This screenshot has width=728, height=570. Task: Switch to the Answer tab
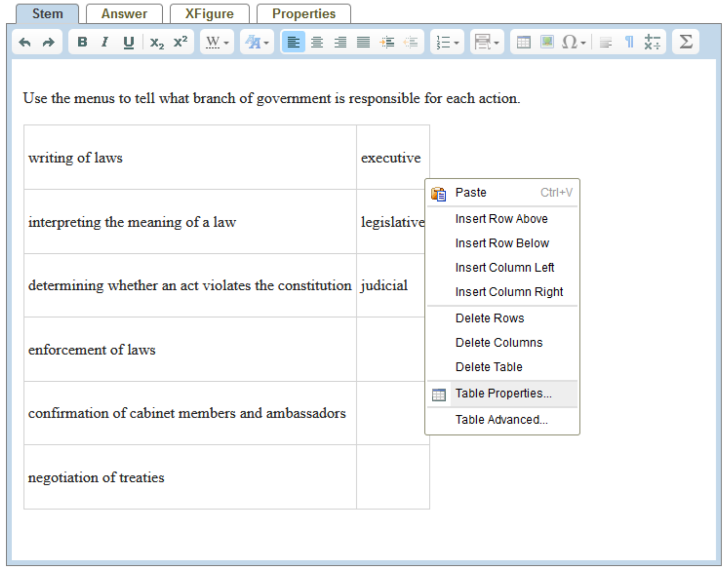124,14
